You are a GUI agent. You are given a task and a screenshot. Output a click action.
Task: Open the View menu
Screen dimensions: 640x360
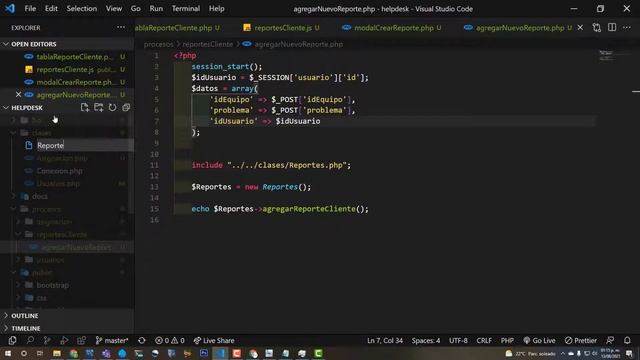point(114,9)
